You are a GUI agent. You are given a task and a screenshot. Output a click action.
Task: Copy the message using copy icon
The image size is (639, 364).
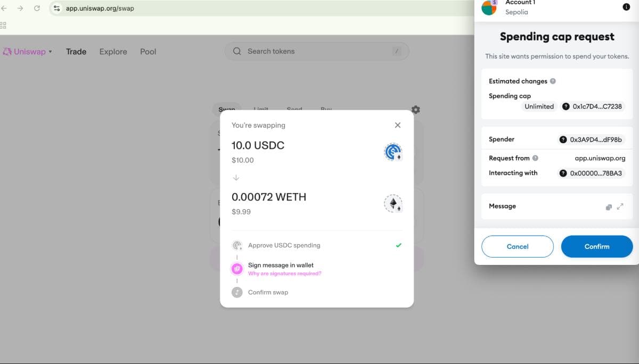click(x=609, y=207)
